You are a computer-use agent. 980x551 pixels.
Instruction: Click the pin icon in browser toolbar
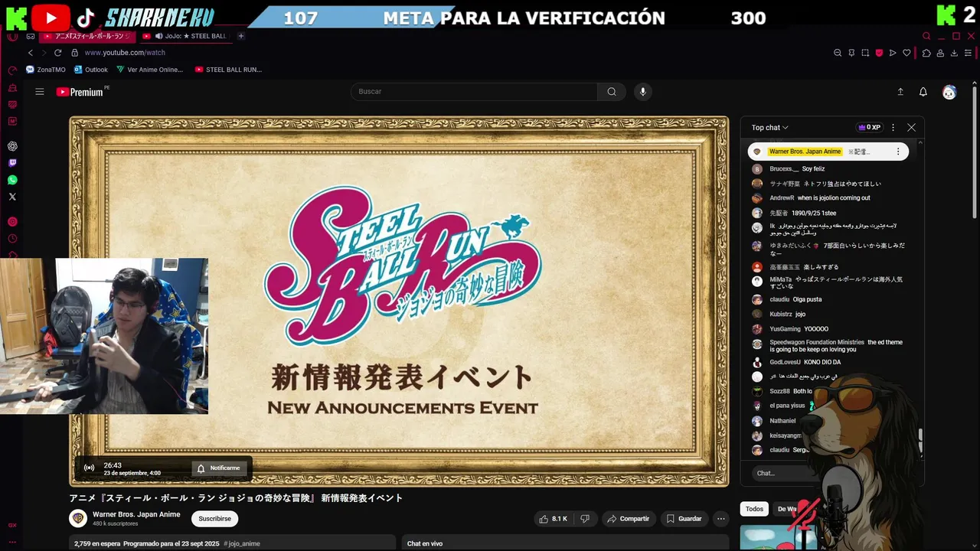(x=851, y=53)
